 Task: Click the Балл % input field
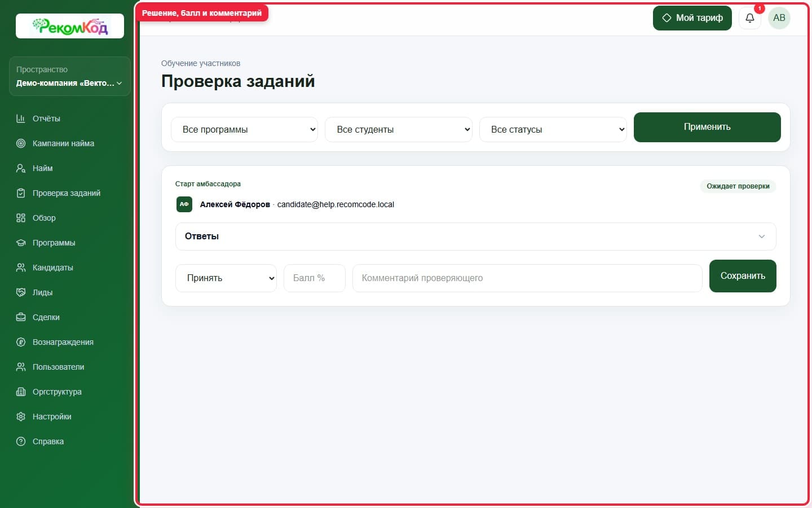click(x=315, y=278)
